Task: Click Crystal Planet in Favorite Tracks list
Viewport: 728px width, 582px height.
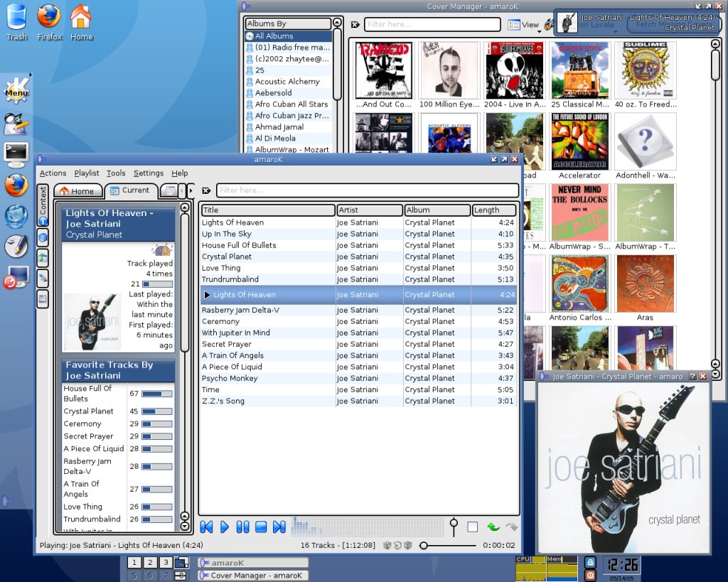Action: coord(88,411)
